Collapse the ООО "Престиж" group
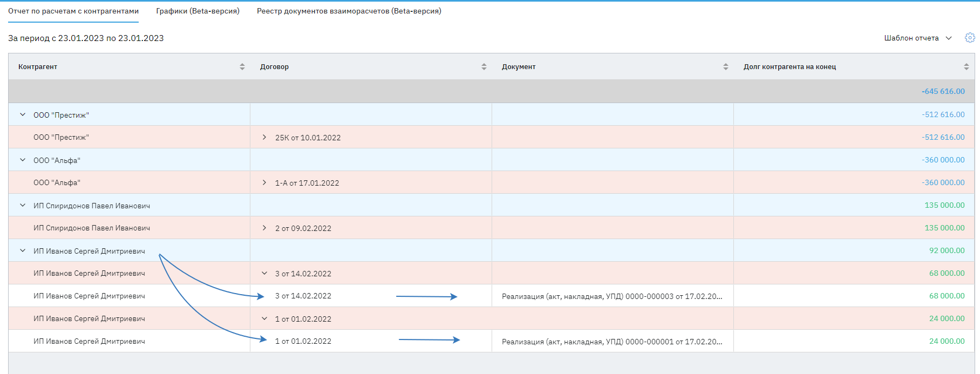This screenshot has width=980, height=374. (23, 115)
